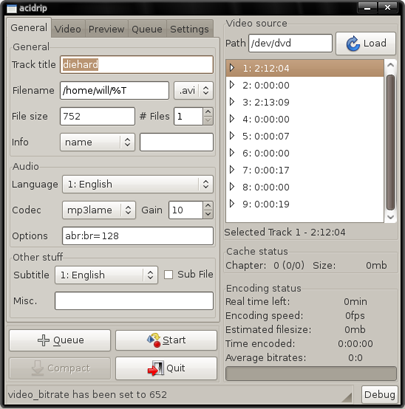Decrease the audio Gain value
Image resolution: width=405 pixels, height=409 pixels.
pos(208,214)
